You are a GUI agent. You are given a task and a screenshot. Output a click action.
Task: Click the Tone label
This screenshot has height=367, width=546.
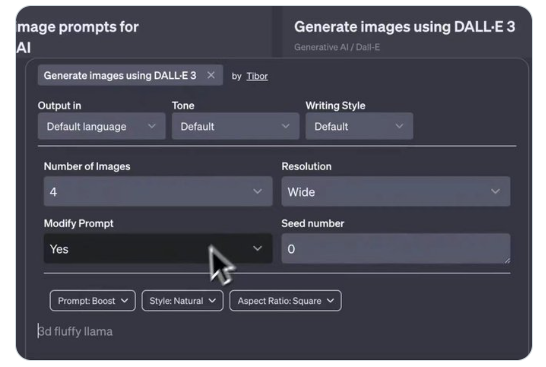coord(183,106)
